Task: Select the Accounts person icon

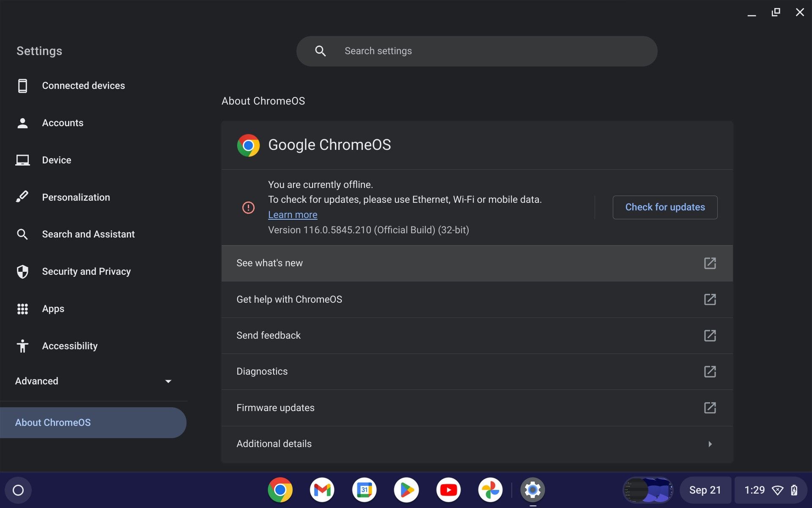Action: [x=22, y=123]
